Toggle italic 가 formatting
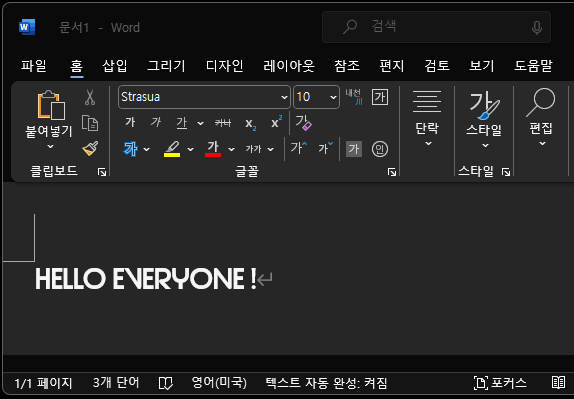 pos(156,122)
